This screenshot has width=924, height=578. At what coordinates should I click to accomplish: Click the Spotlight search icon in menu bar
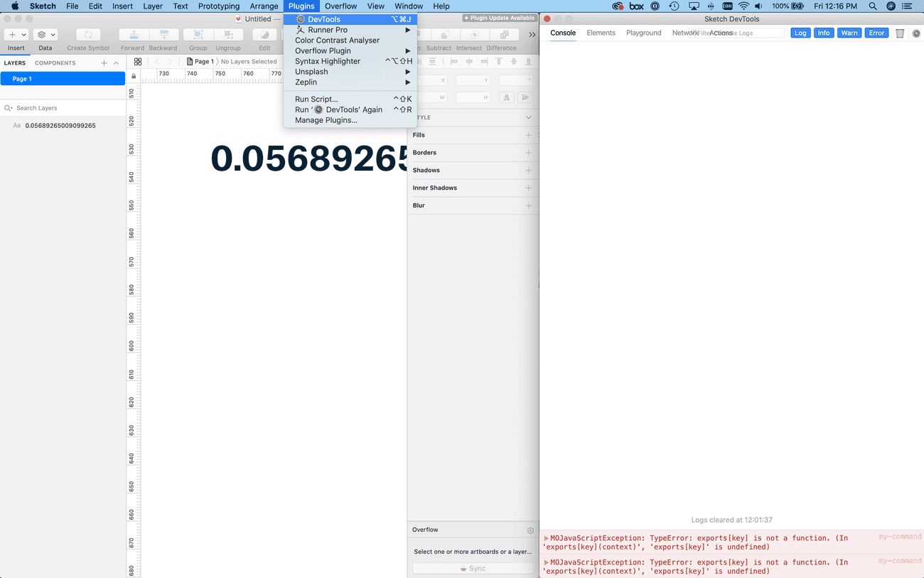tap(872, 6)
